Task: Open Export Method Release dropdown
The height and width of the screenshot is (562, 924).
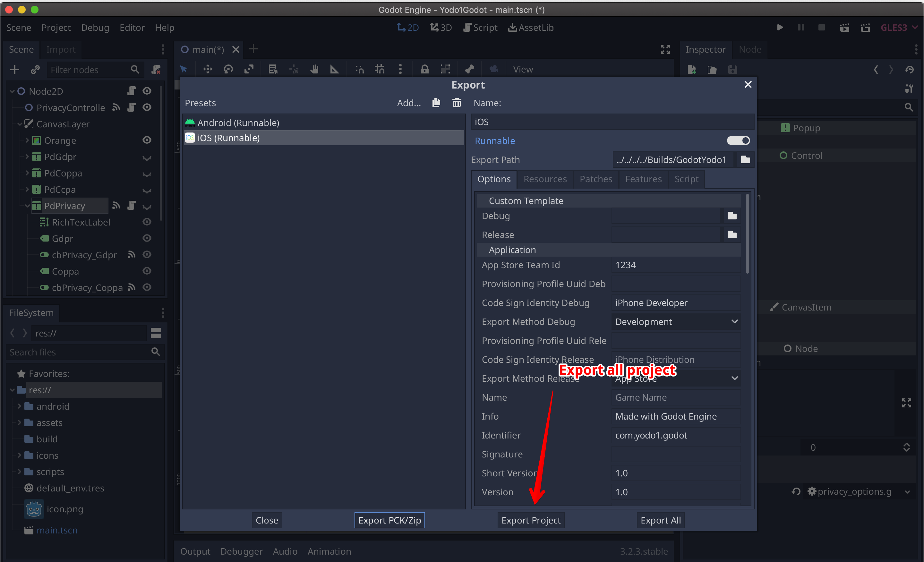Action: [x=676, y=378]
